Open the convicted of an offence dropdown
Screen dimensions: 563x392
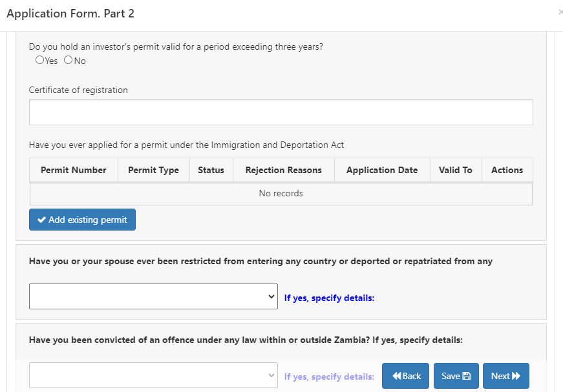[x=153, y=375]
